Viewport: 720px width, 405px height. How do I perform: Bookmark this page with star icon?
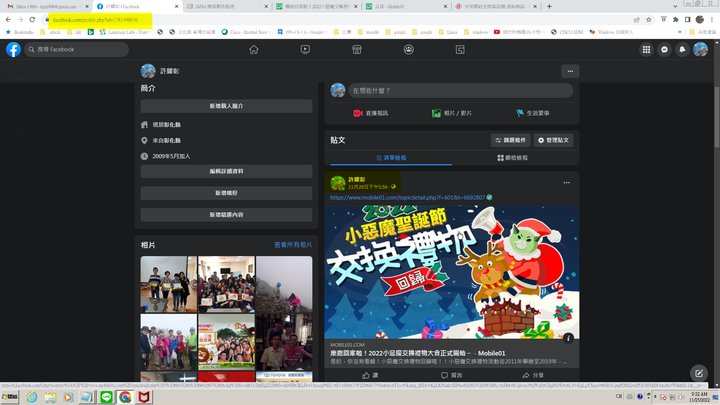click(x=648, y=20)
